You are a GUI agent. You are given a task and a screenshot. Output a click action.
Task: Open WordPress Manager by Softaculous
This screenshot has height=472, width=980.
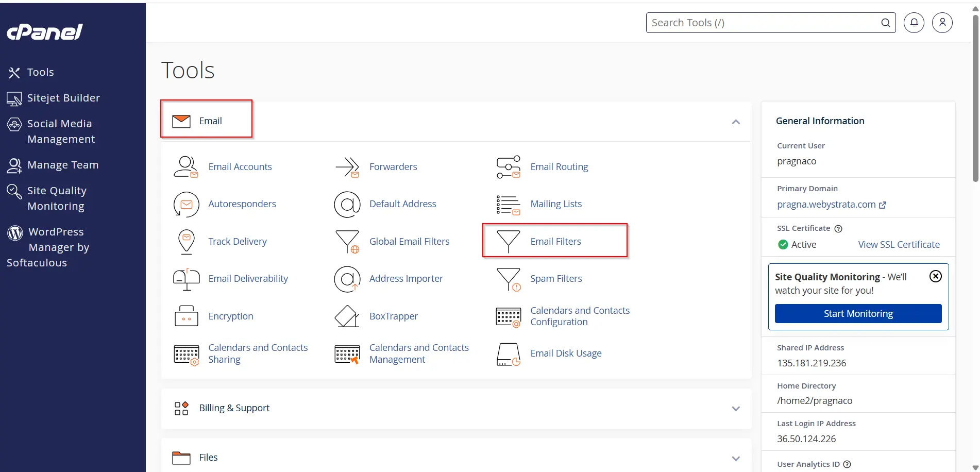(x=48, y=247)
